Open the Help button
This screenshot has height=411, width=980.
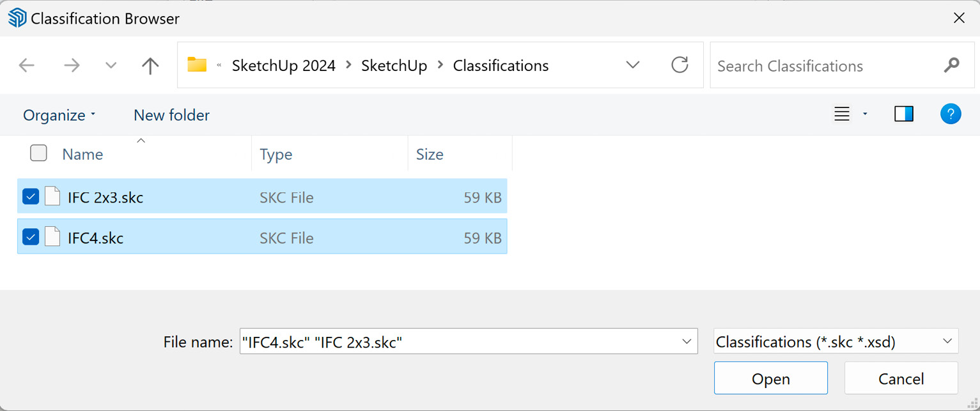951,114
